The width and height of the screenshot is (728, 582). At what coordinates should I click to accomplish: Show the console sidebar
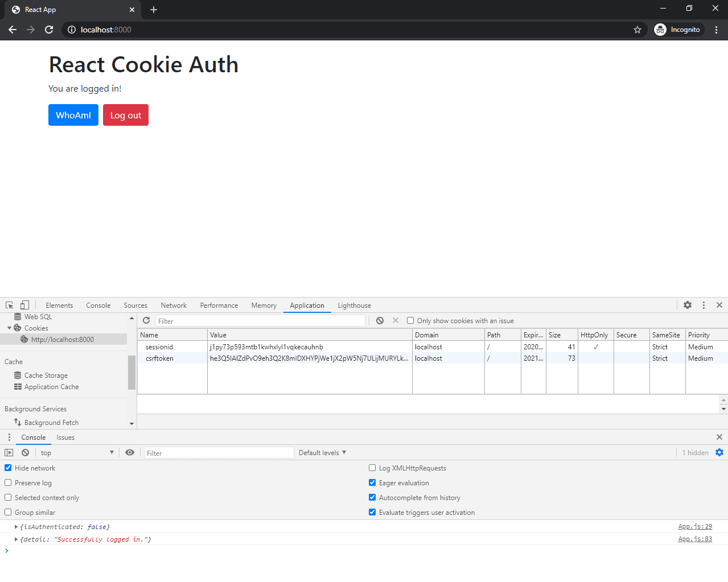(x=9, y=452)
